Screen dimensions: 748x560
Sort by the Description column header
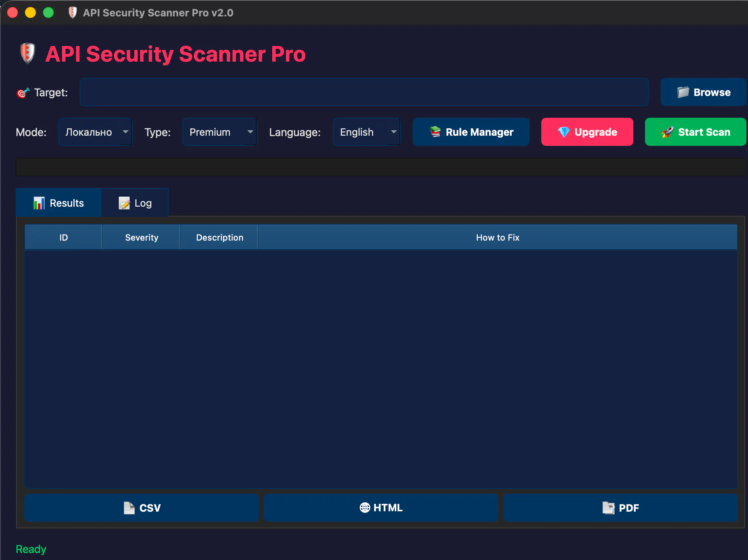[219, 237]
